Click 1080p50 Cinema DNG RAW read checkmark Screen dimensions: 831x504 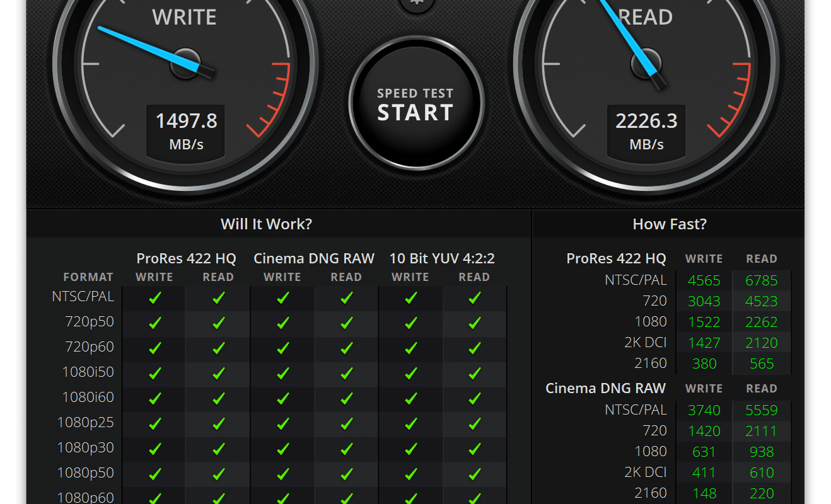tap(346, 474)
